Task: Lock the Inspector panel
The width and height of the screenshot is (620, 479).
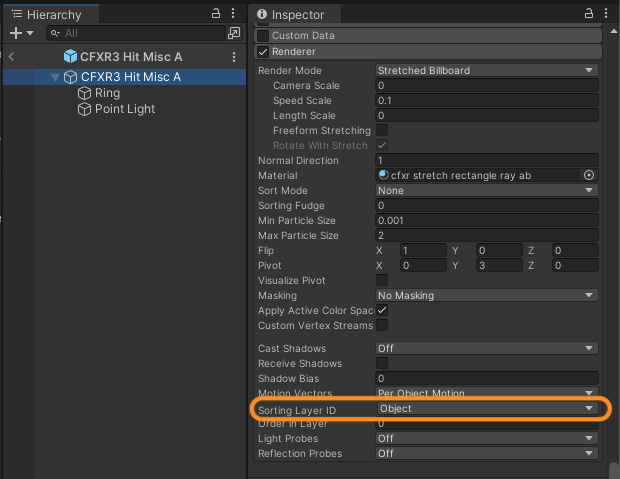Action: tap(589, 13)
